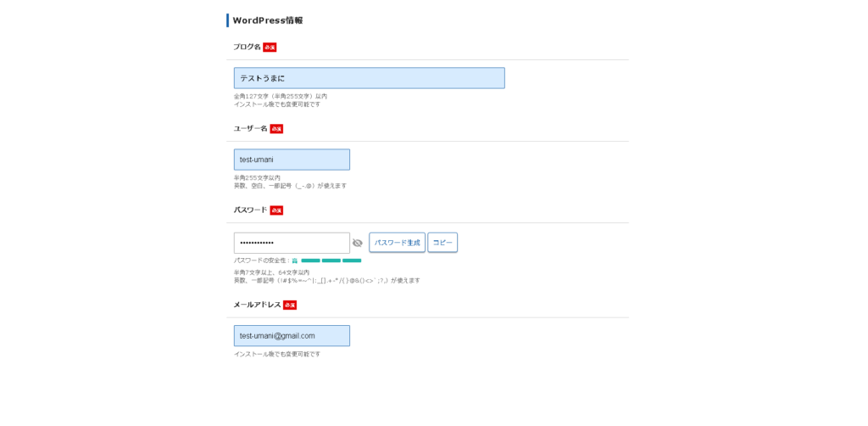868x426 pixels.
Task: Select the masked password input field
Action: [292, 243]
